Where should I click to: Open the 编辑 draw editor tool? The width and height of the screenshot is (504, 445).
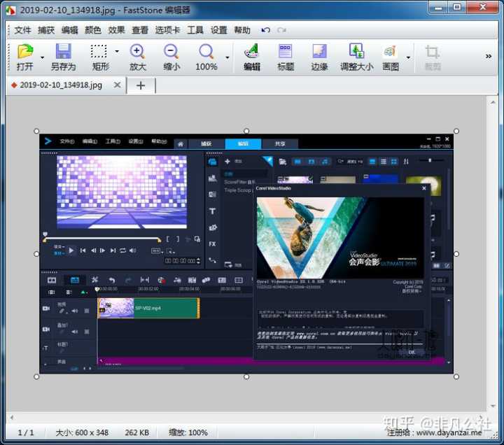[x=252, y=51]
